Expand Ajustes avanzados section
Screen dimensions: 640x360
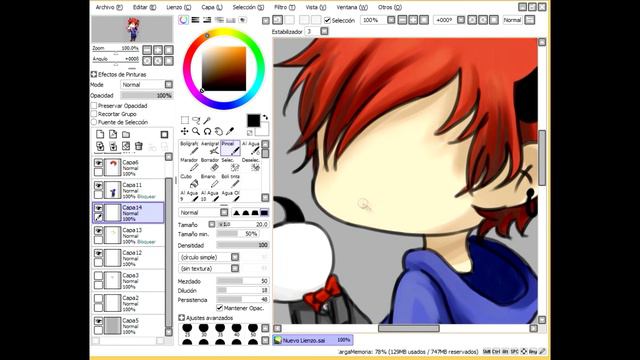tap(182, 318)
